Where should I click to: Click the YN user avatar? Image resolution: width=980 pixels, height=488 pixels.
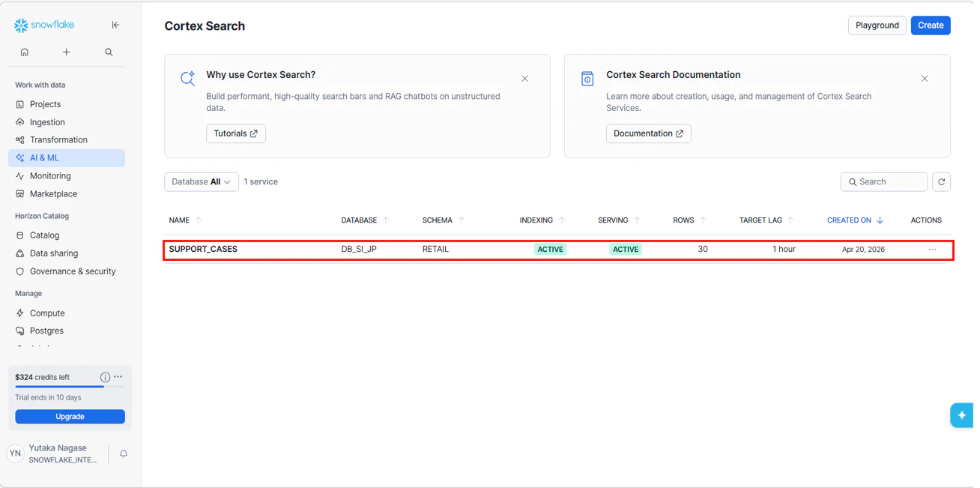click(x=15, y=454)
